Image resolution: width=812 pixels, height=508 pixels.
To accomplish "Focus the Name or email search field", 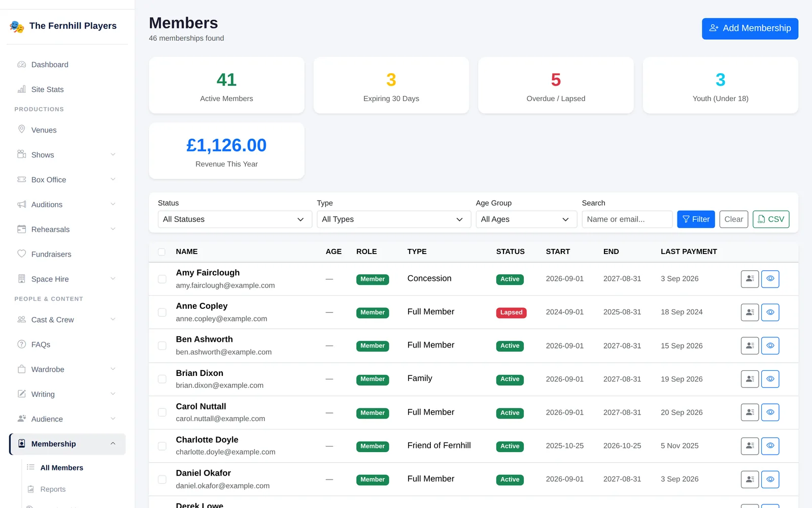I will (x=627, y=219).
